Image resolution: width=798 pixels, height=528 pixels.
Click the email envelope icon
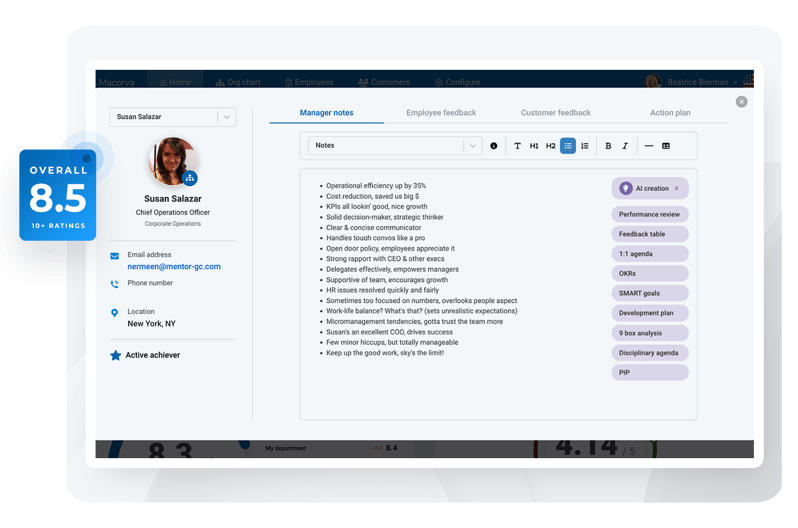pyautogui.click(x=115, y=256)
